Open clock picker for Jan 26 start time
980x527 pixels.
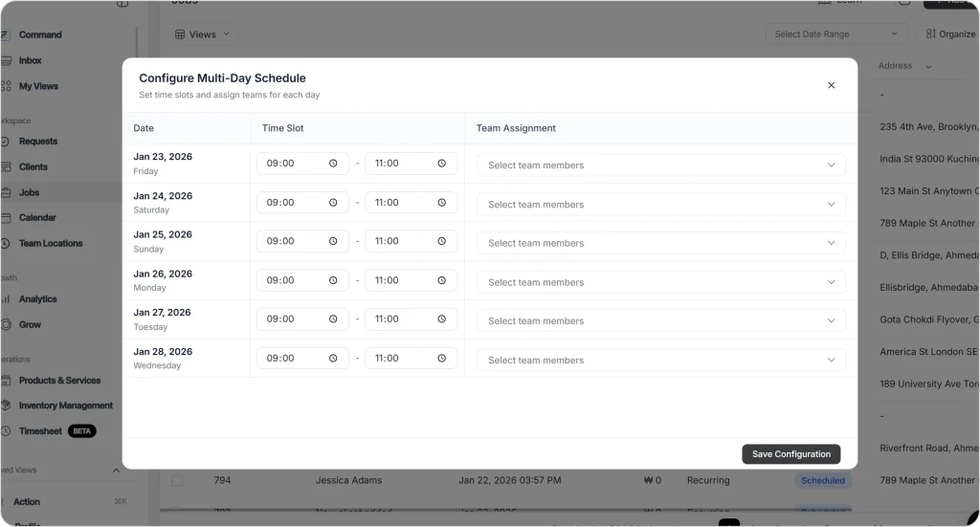(x=333, y=280)
